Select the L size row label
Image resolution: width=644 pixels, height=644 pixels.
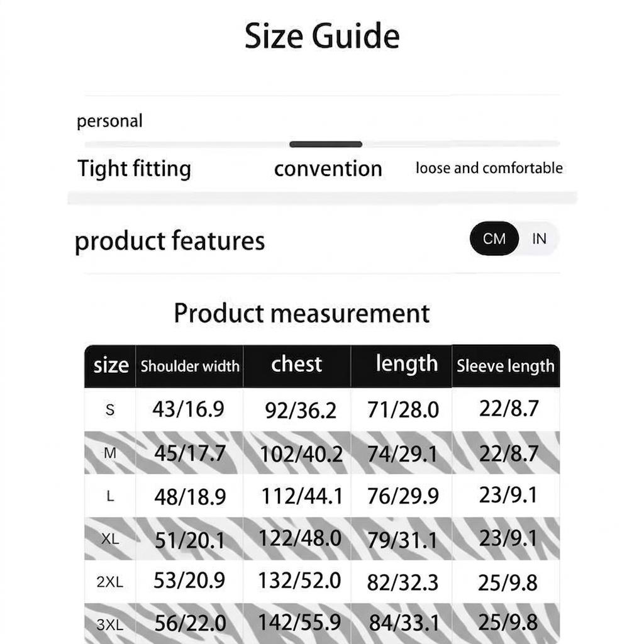[110, 496]
